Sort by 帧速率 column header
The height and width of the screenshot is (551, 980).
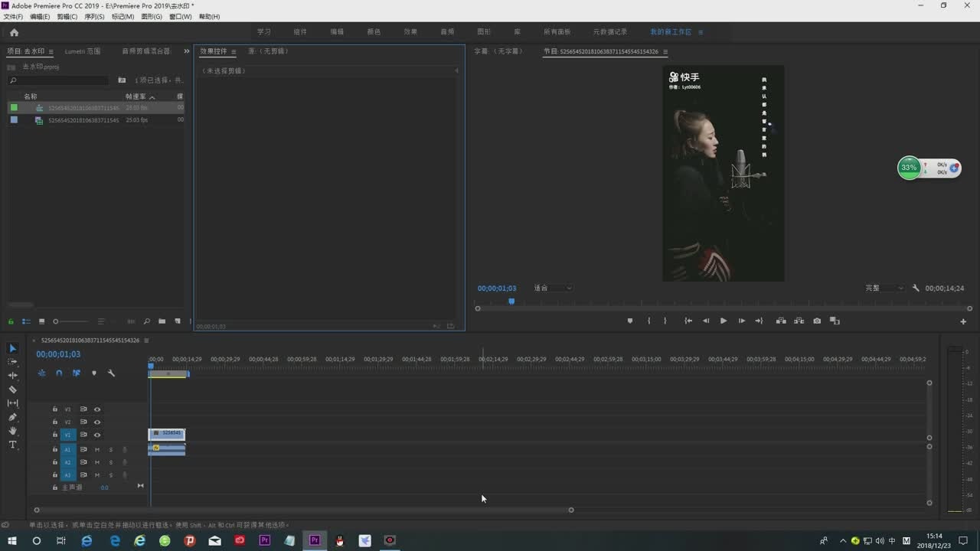tap(136, 96)
